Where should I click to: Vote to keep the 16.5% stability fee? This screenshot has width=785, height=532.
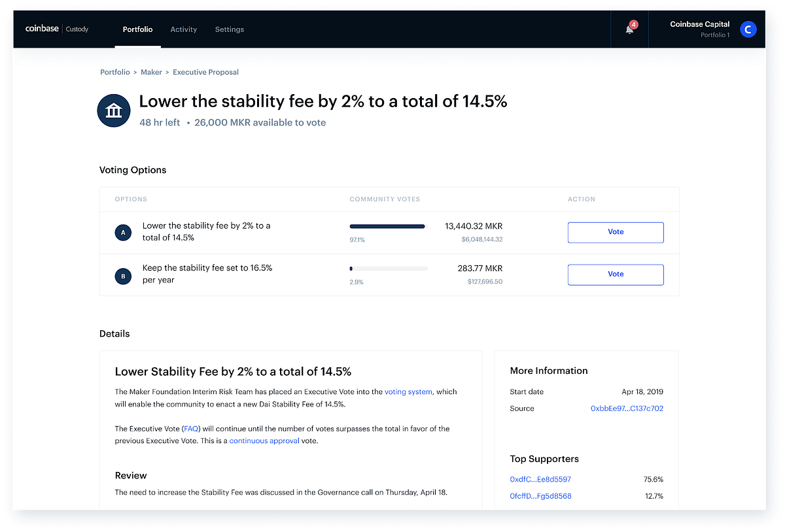pyautogui.click(x=615, y=274)
